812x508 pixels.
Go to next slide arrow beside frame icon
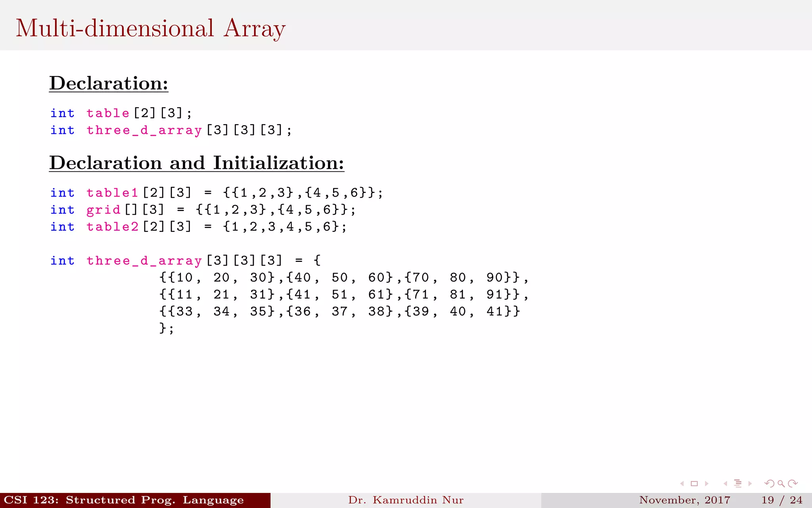coord(707,483)
